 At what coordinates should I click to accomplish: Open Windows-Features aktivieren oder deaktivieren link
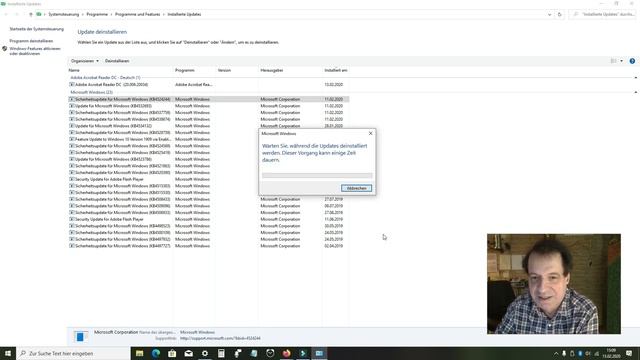pos(35,51)
